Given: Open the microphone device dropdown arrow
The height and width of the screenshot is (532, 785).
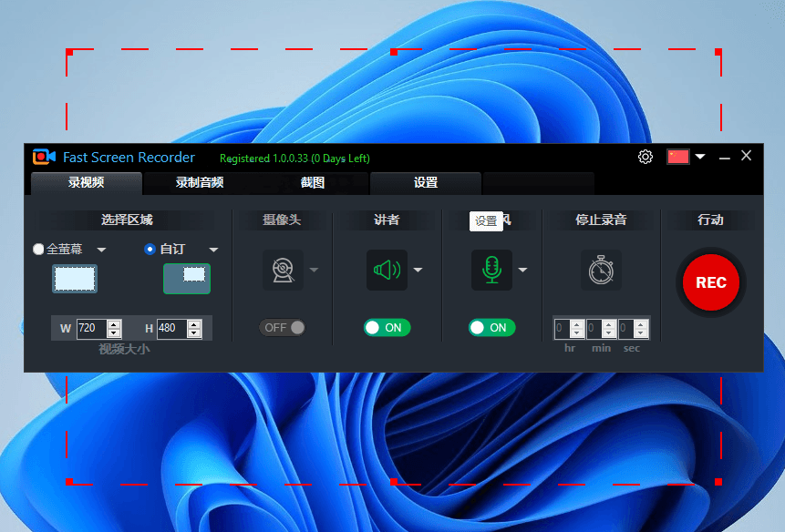Looking at the screenshot, I should 522,270.
